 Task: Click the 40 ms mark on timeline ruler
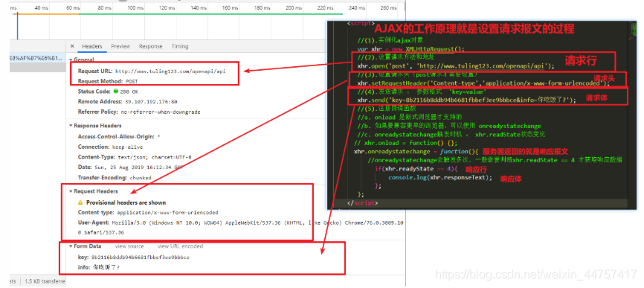coord(41,7)
